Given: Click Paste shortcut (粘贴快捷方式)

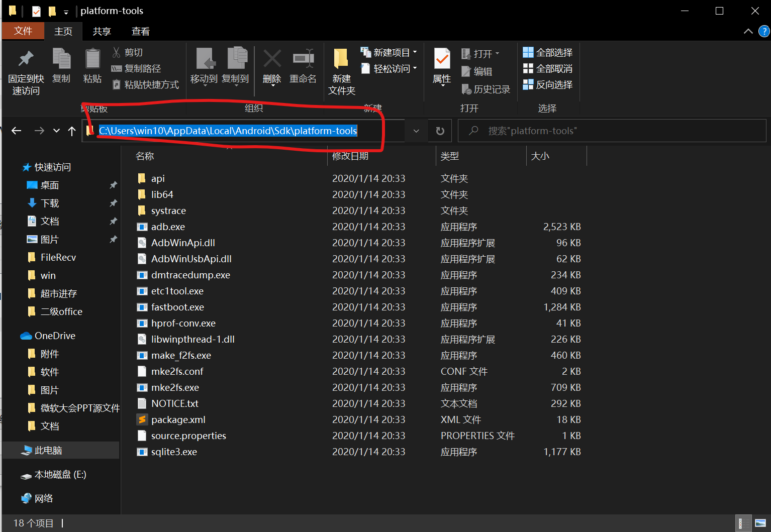Looking at the screenshot, I should point(146,84).
